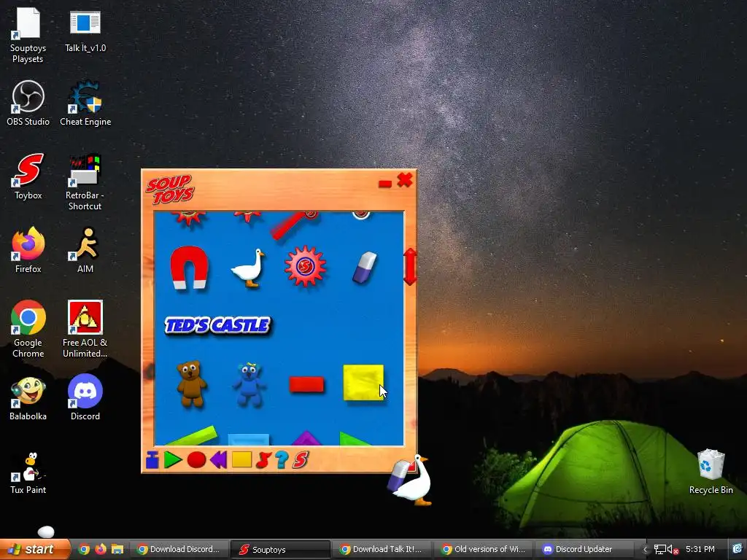Select the red horseshoe magnet toy
747x560 pixels.
(x=189, y=268)
